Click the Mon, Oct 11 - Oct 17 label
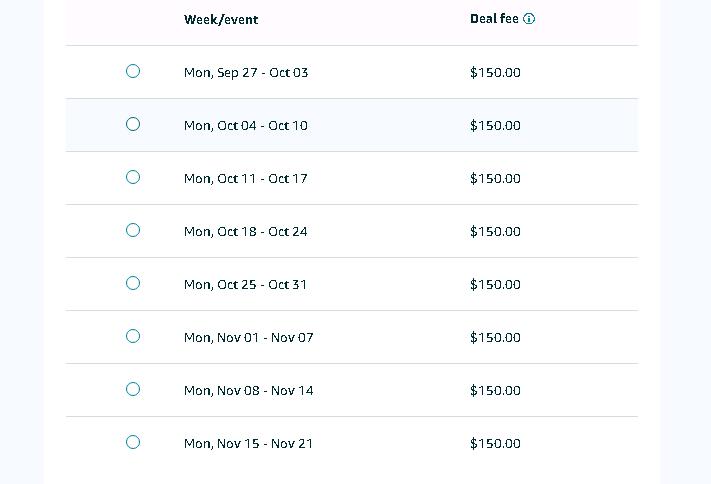 (245, 179)
